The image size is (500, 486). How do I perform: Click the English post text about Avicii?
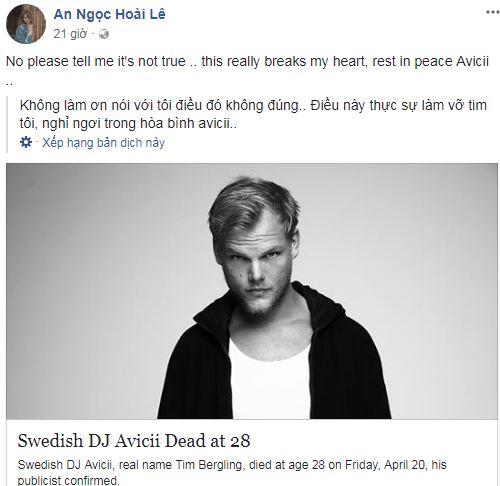pos(247,70)
